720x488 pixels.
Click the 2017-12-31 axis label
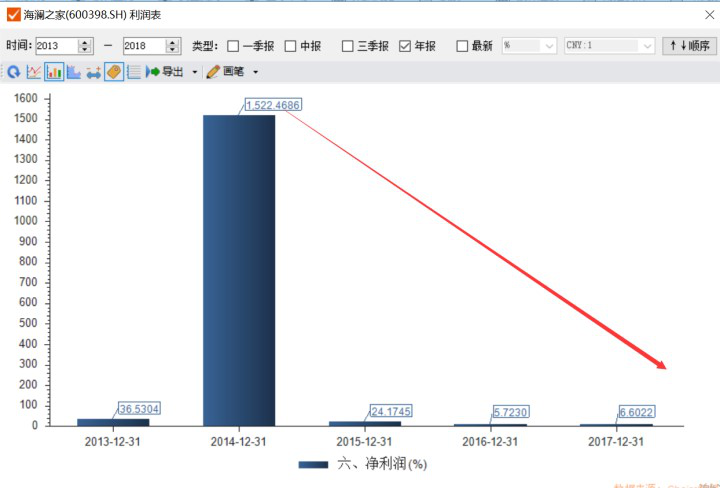pyautogui.click(x=616, y=442)
